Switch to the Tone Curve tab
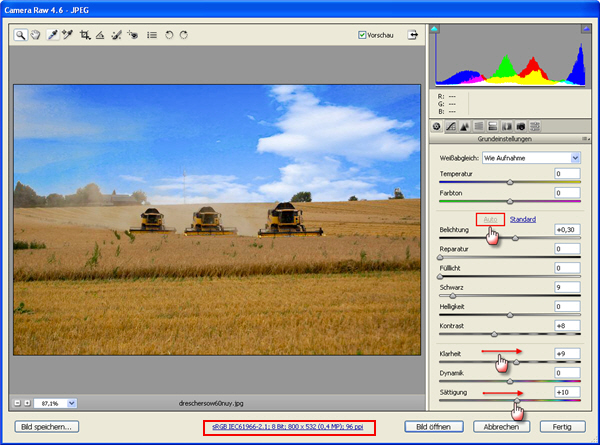 tap(451, 126)
